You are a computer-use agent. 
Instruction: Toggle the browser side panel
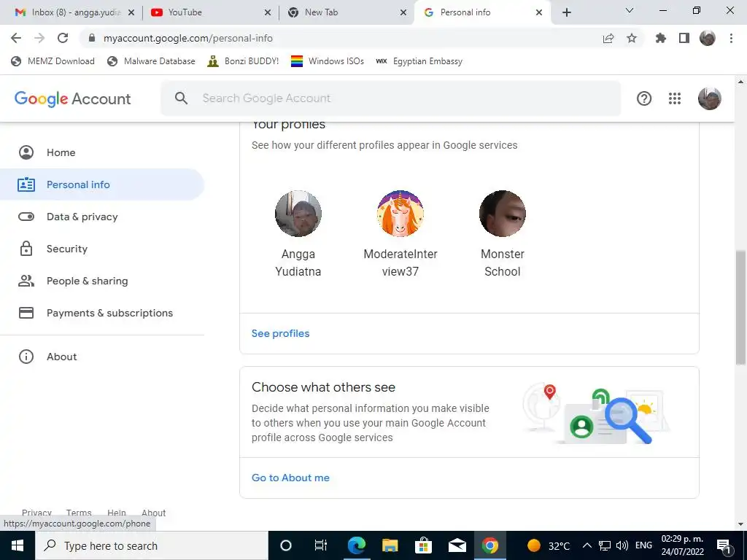(x=684, y=38)
